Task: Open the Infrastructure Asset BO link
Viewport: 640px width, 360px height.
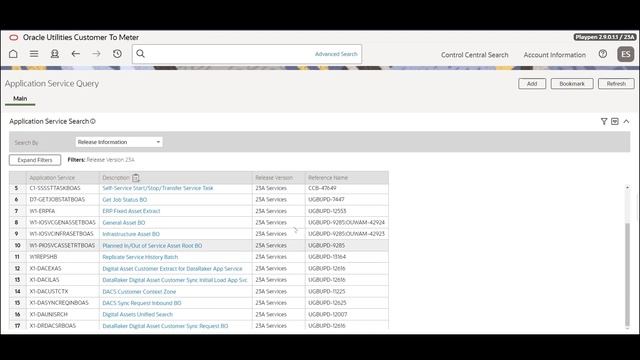Action: (131, 234)
